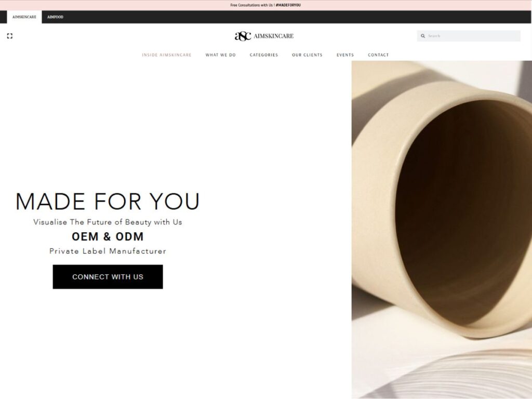
Task: Click the OEM & ODM heading text
Action: [x=108, y=236]
